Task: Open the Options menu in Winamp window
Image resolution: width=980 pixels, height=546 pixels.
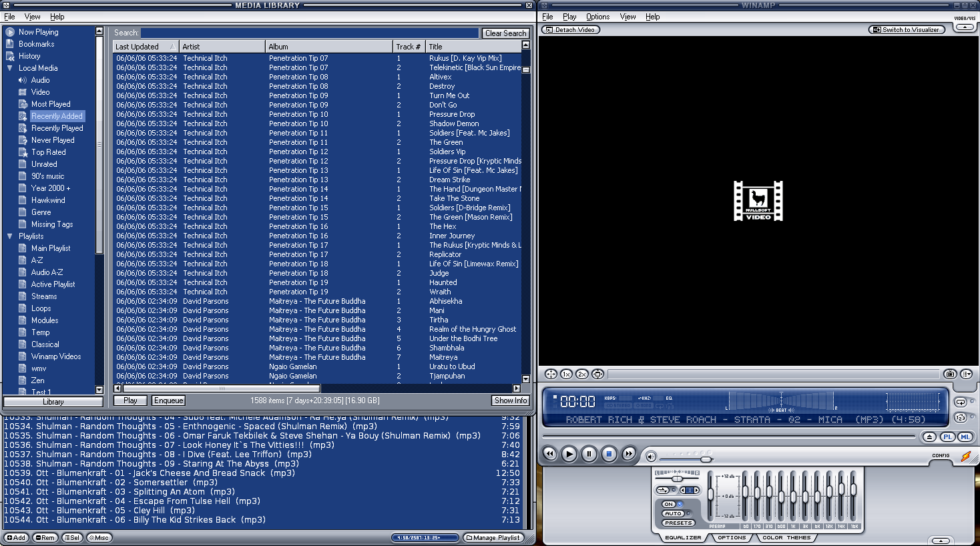Action: tap(597, 17)
